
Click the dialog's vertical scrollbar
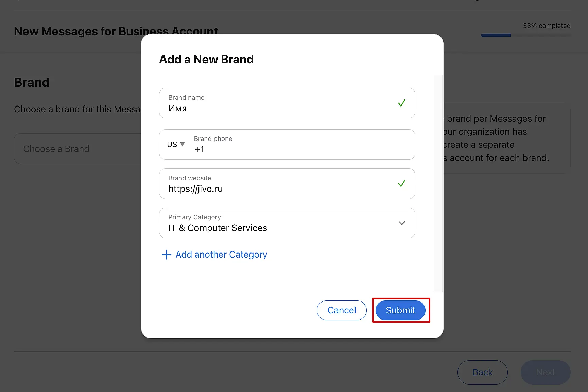pyautogui.click(x=433, y=183)
